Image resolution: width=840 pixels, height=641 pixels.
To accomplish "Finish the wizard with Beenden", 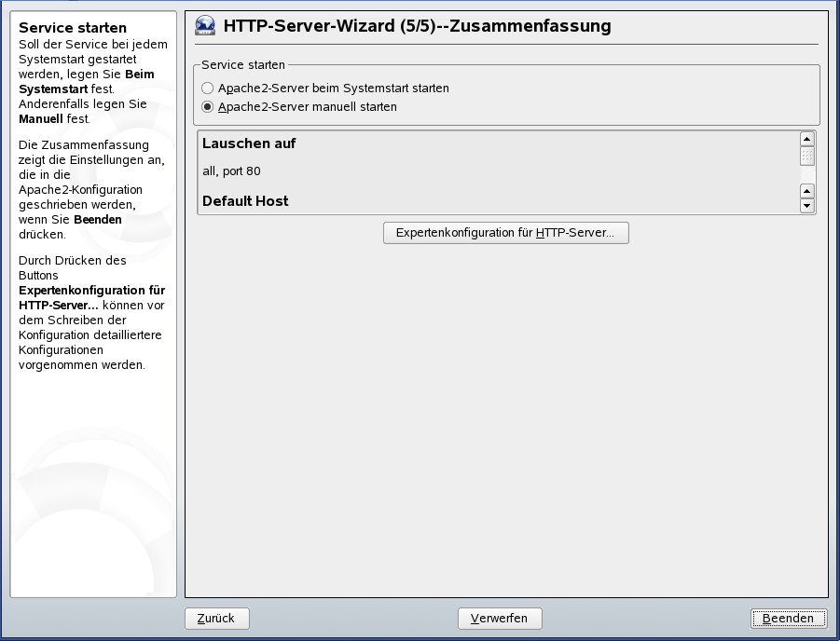I will [x=788, y=619].
